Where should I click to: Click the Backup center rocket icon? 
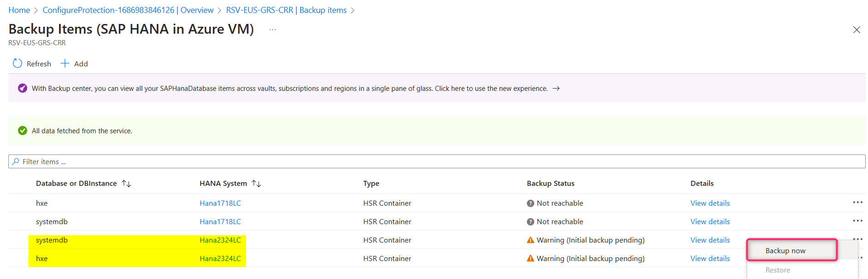(x=23, y=88)
